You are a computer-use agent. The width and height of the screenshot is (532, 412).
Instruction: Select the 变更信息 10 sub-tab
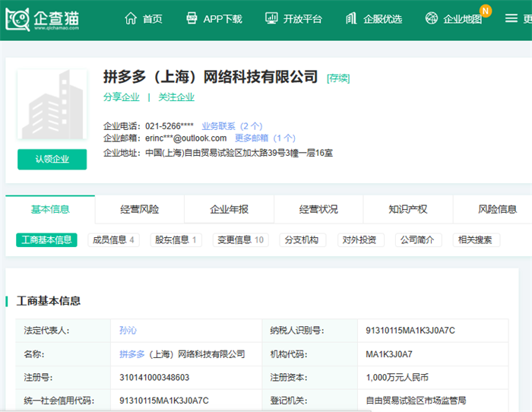(x=241, y=240)
